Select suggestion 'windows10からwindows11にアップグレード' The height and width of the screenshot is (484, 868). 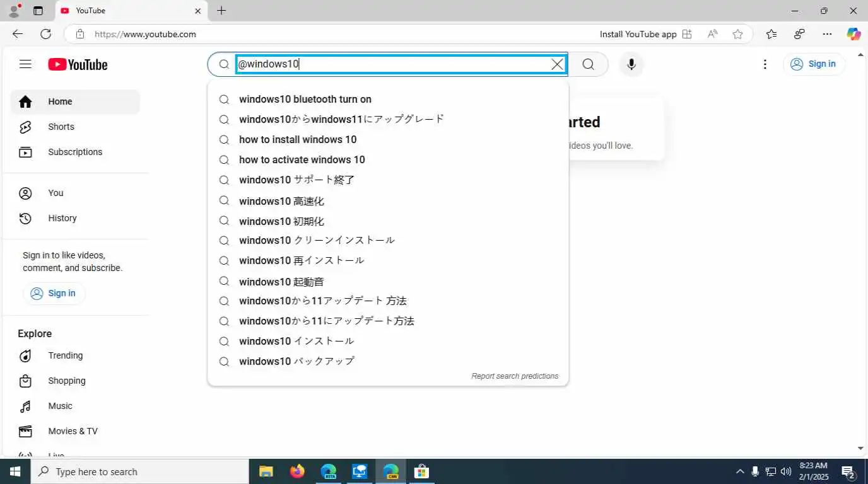tap(388, 119)
